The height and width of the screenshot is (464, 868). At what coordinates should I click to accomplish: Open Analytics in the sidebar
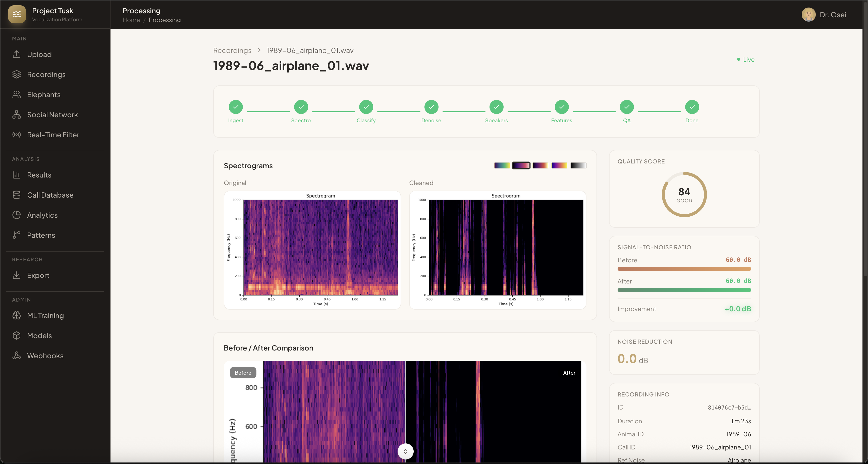tap(42, 215)
